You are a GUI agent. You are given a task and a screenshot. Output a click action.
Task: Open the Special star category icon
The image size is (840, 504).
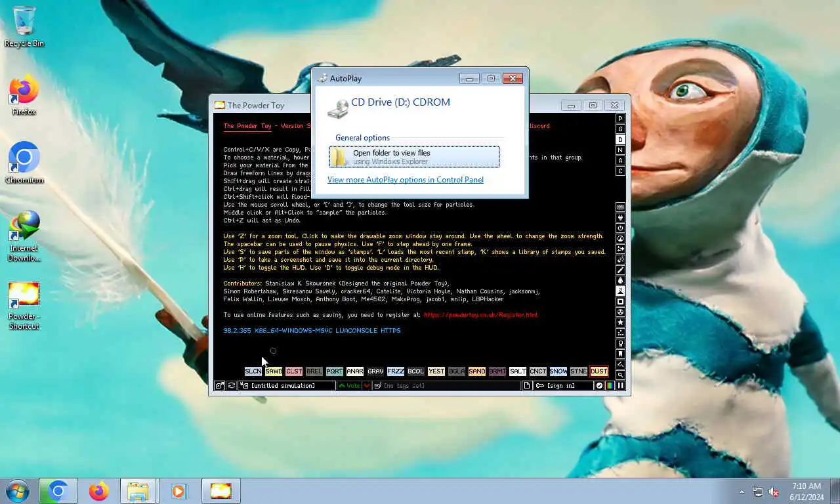(620, 322)
